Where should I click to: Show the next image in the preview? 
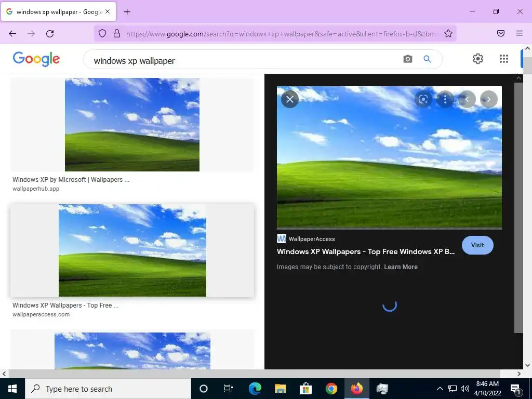pos(489,99)
